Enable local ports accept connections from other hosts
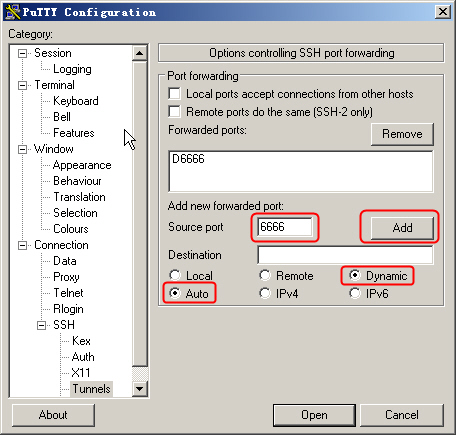The image size is (456, 435). tap(174, 94)
